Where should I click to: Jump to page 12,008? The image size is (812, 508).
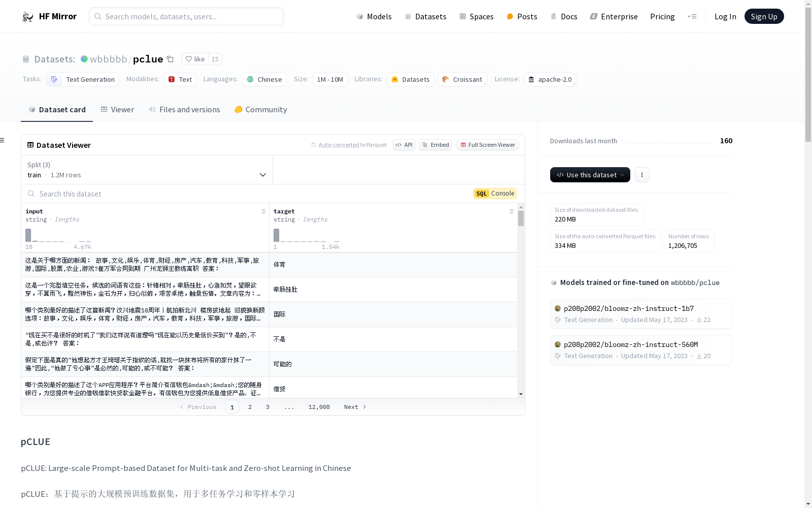pyautogui.click(x=319, y=407)
